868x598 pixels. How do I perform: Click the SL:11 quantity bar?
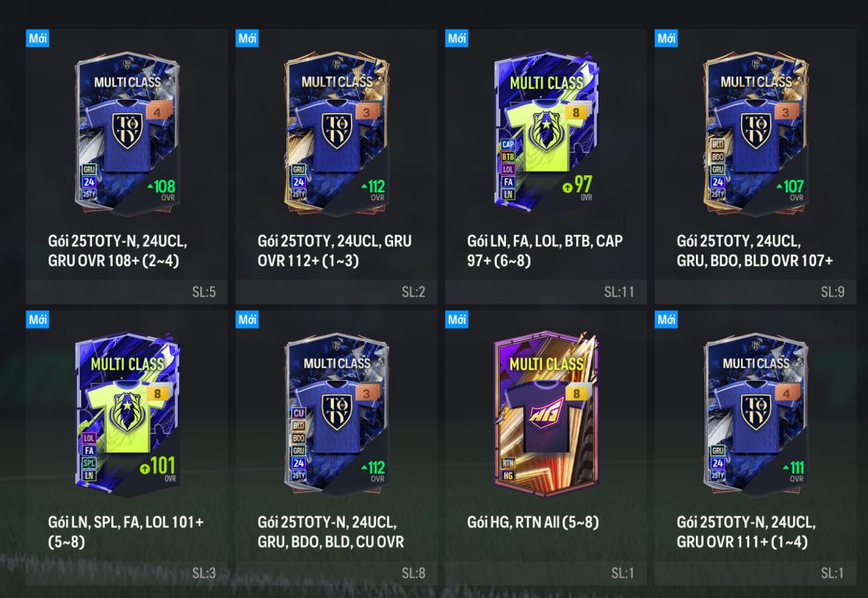tap(546, 292)
